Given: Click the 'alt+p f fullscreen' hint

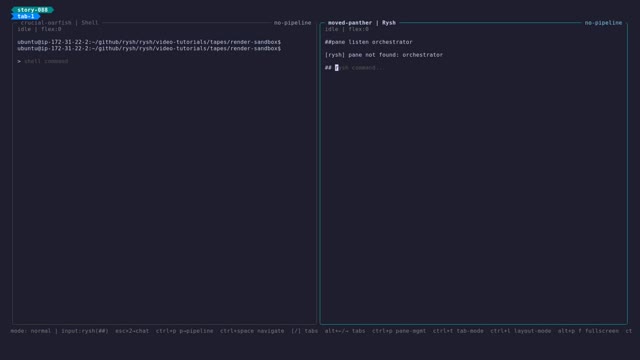Looking at the screenshot, I should 588,331.
